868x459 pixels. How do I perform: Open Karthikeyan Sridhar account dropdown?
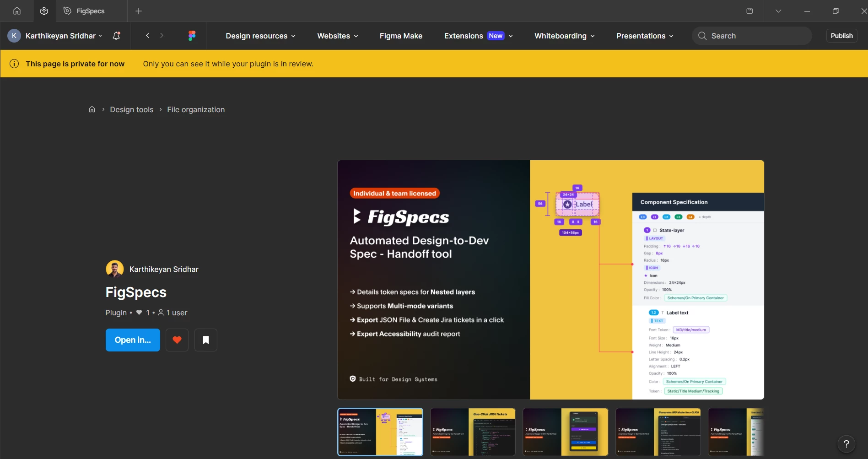(64, 36)
